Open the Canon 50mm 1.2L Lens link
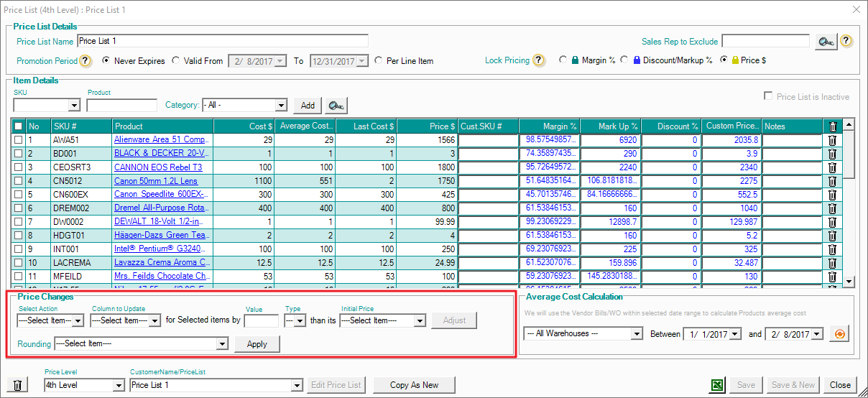Screen dimensions: 868x398 tap(156, 181)
